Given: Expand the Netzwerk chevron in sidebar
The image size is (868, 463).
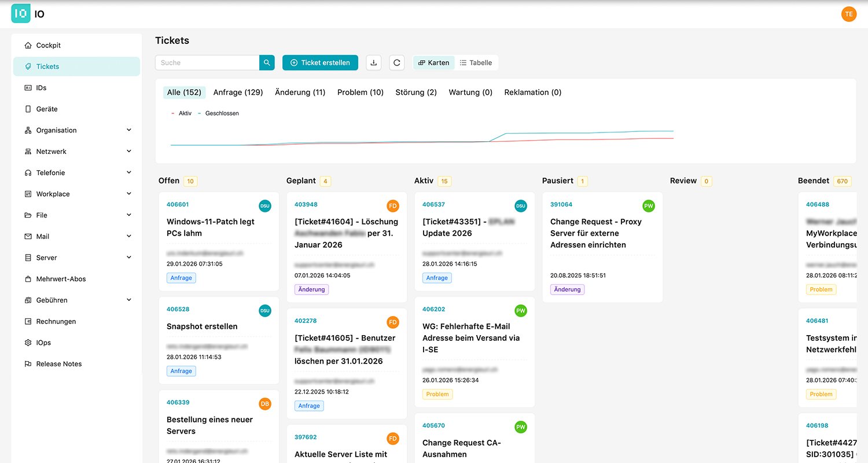Looking at the screenshot, I should click(x=128, y=152).
